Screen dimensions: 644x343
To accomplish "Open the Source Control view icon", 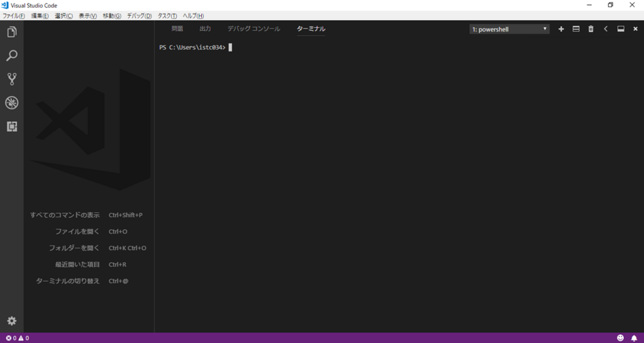I will coord(12,79).
